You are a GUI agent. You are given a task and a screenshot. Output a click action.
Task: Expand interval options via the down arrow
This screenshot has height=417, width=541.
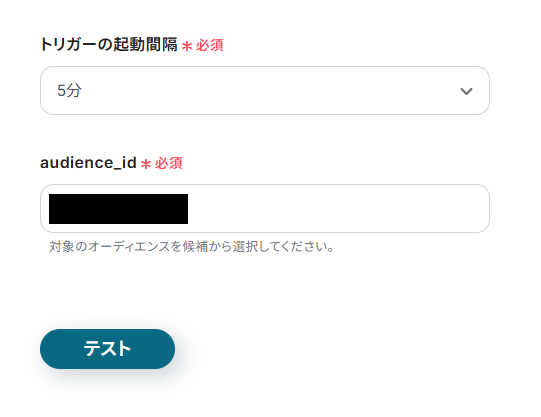pos(466,91)
